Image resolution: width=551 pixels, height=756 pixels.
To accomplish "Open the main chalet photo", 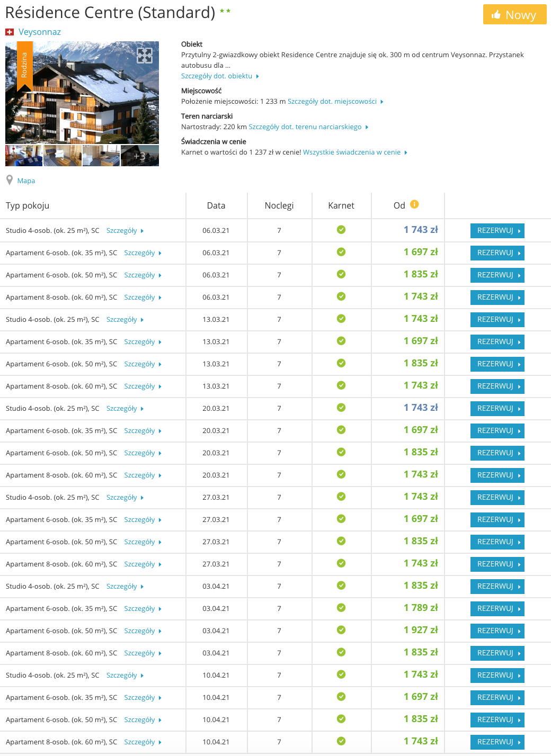I will click(x=82, y=93).
